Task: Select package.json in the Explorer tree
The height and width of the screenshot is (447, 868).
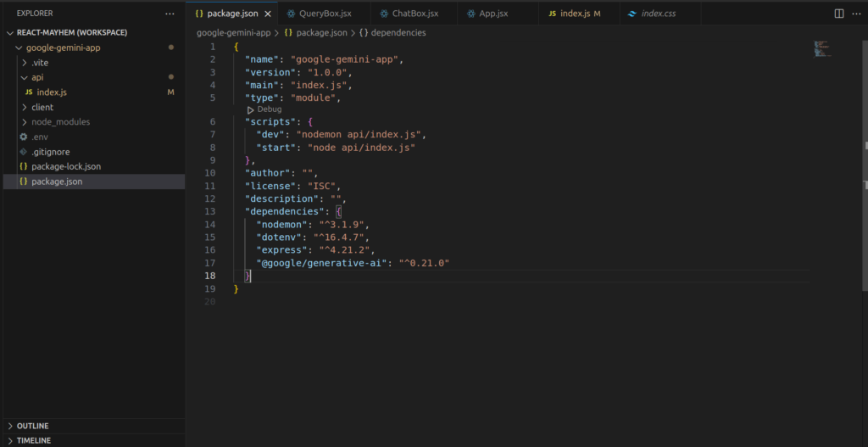Action: click(x=94, y=182)
